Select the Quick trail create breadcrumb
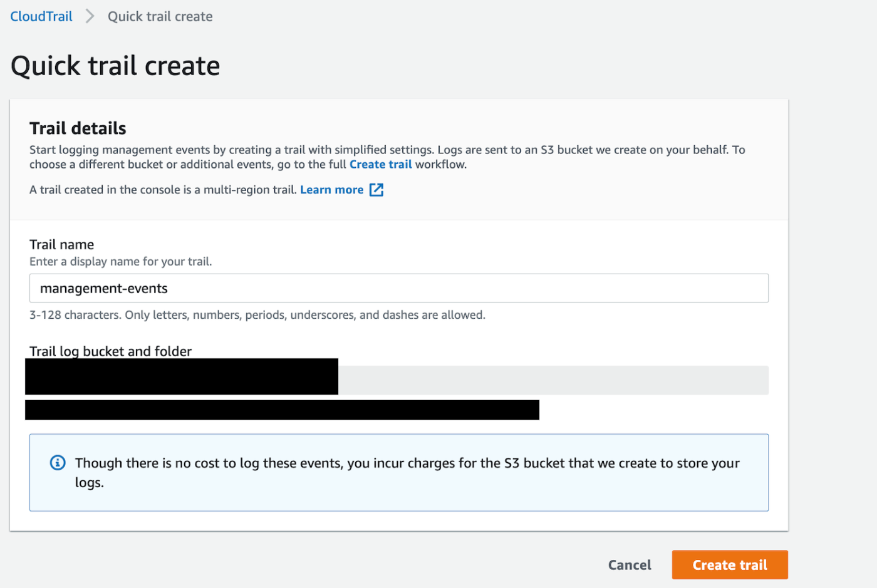Image resolution: width=877 pixels, height=588 pixels. [x=160, y=16]
